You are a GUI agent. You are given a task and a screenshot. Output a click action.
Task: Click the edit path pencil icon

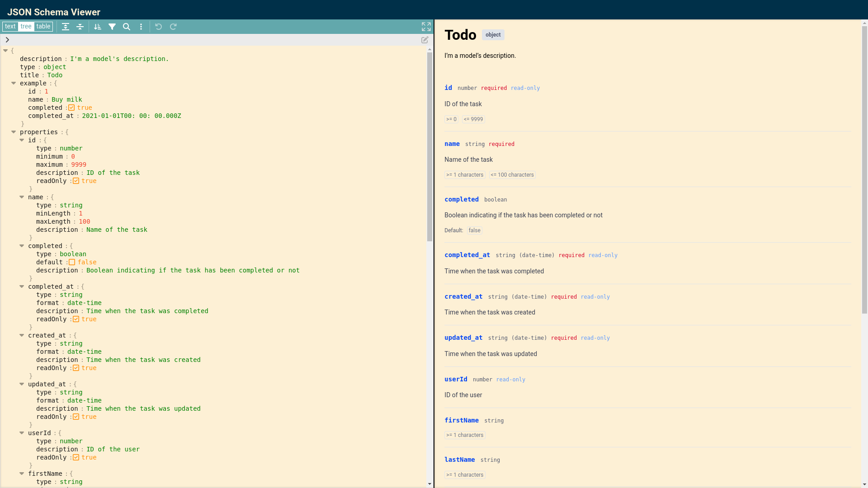[425, 40]
